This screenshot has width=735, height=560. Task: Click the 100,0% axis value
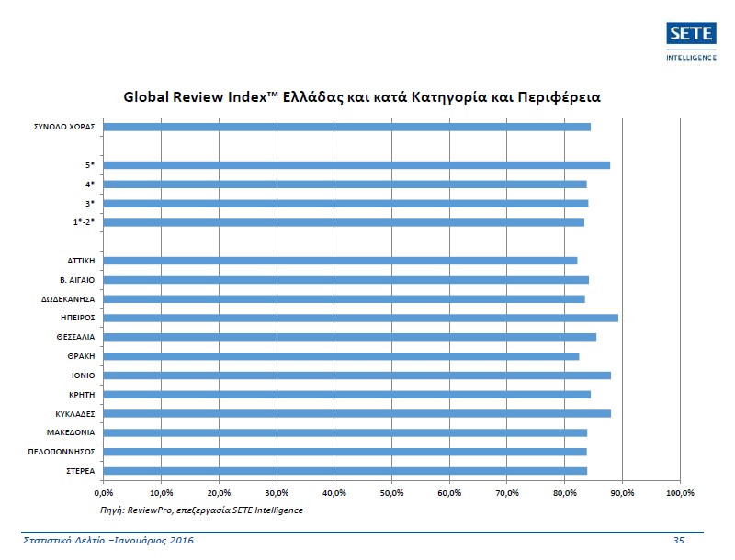[x=680, y=493]
